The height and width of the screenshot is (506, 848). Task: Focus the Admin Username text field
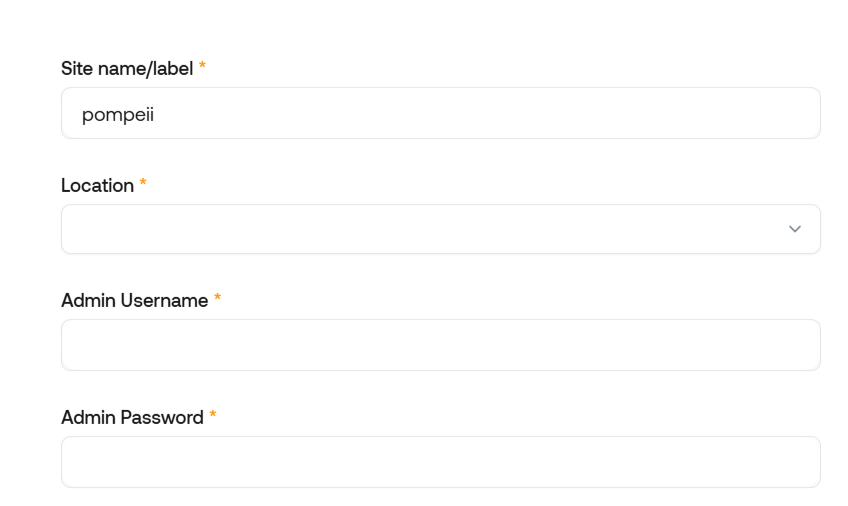tap(440, 345)
